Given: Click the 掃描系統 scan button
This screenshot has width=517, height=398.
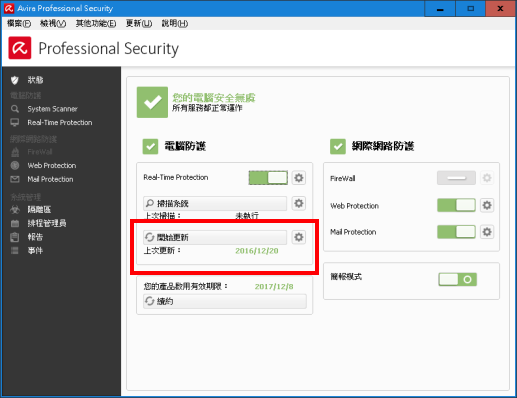Looking at the screenshot, I should (x=215, y=203).
